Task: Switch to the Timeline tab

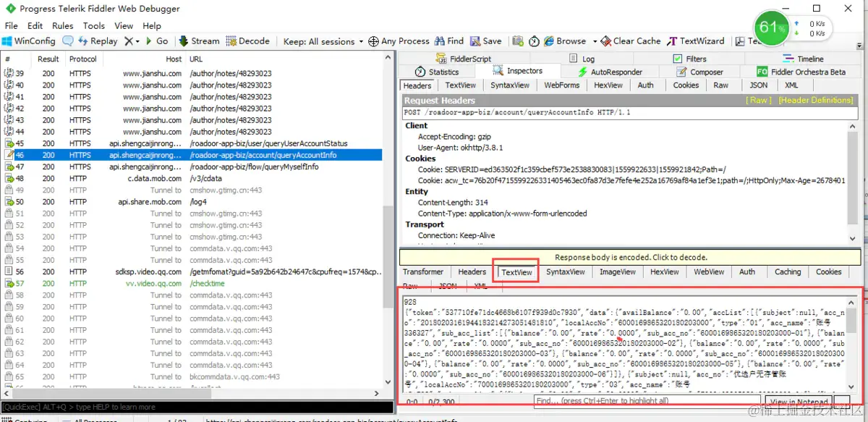Action: click(803, 59)
